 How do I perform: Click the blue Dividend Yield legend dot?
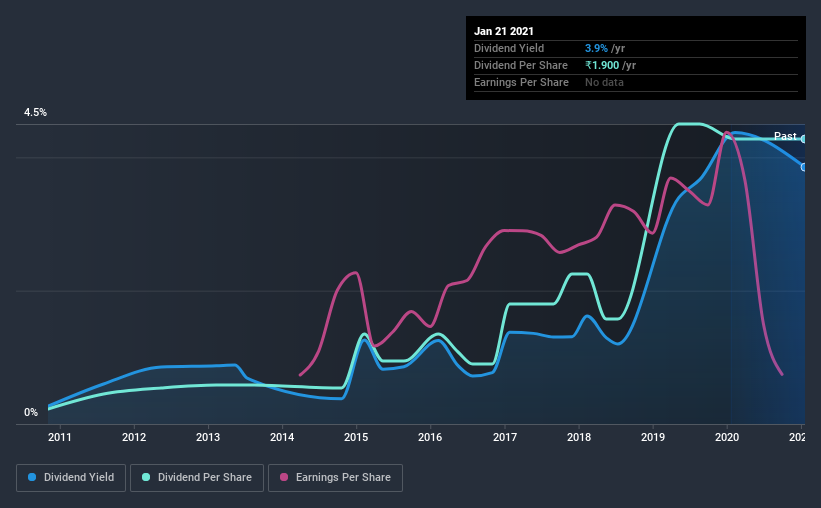[32, 477]
